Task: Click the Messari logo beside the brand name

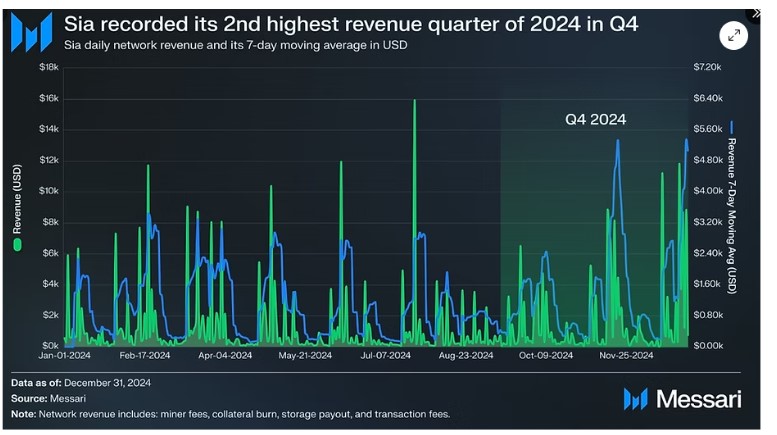Action: (x=636, y=399)
